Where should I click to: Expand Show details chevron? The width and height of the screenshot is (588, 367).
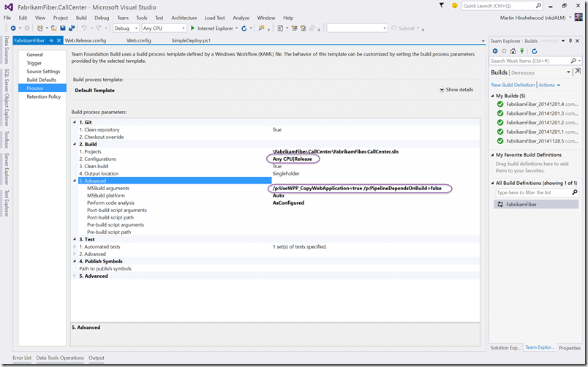point(442,90)
